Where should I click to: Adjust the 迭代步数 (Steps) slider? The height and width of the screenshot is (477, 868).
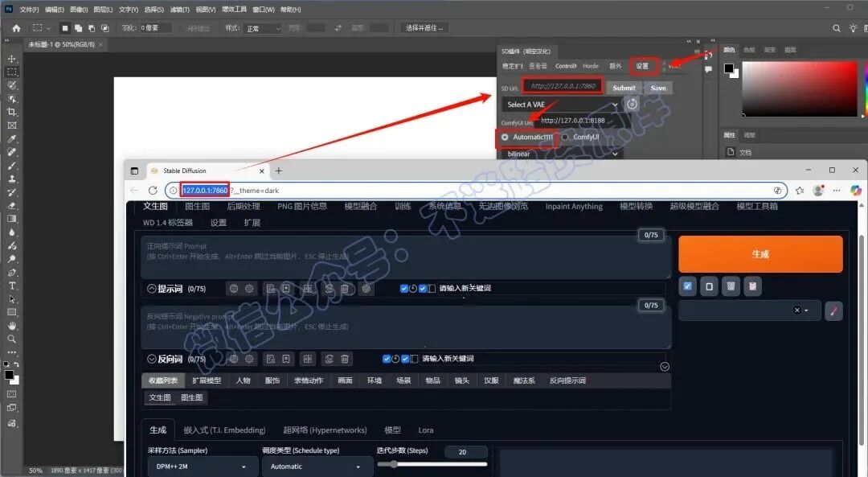coord(432,464)
